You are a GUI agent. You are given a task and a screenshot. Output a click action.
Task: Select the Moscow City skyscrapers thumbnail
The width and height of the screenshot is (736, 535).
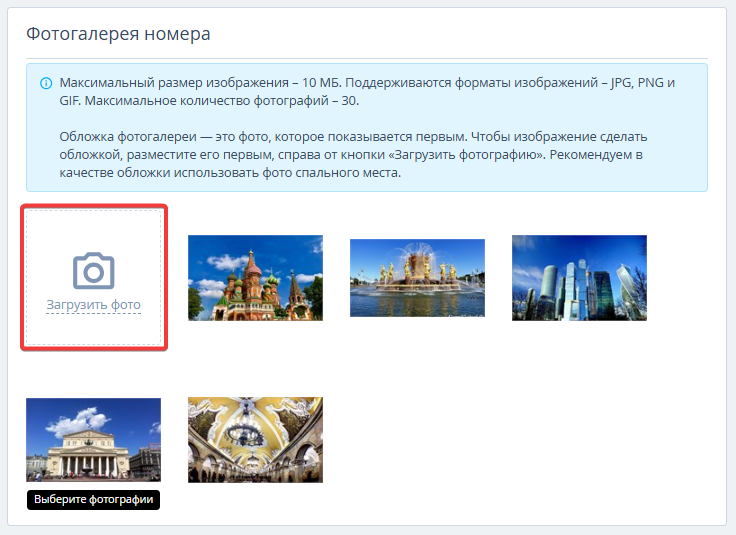click(579, 278)
